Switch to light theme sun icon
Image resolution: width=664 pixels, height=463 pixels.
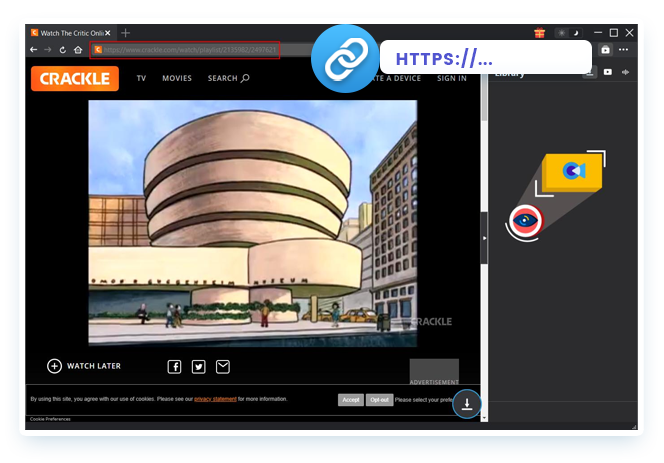tap(562, 33)
